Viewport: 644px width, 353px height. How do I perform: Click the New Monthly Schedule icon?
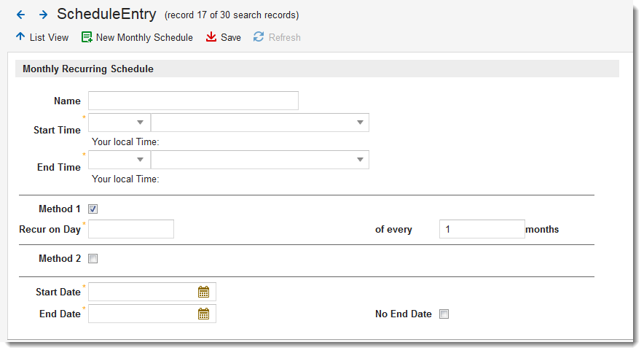(x=87, y=37)
